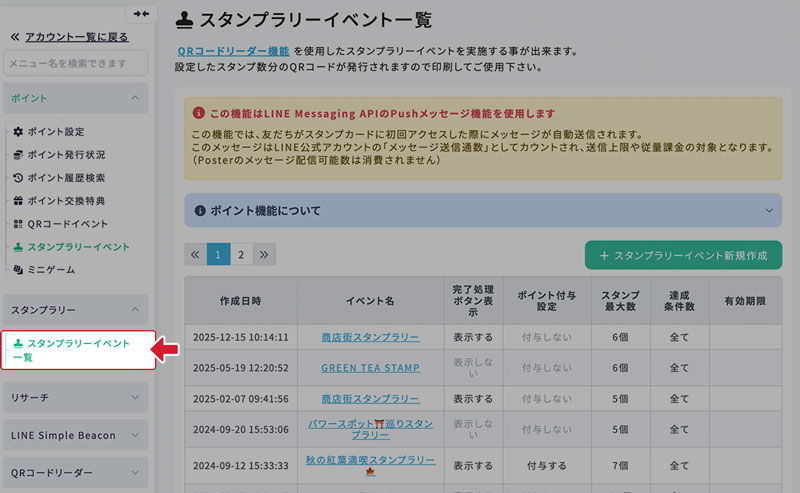The width and height of the screenshot is (800, 493).
Task: Collapse the ポイント menu section
Action: pos(135,98)
